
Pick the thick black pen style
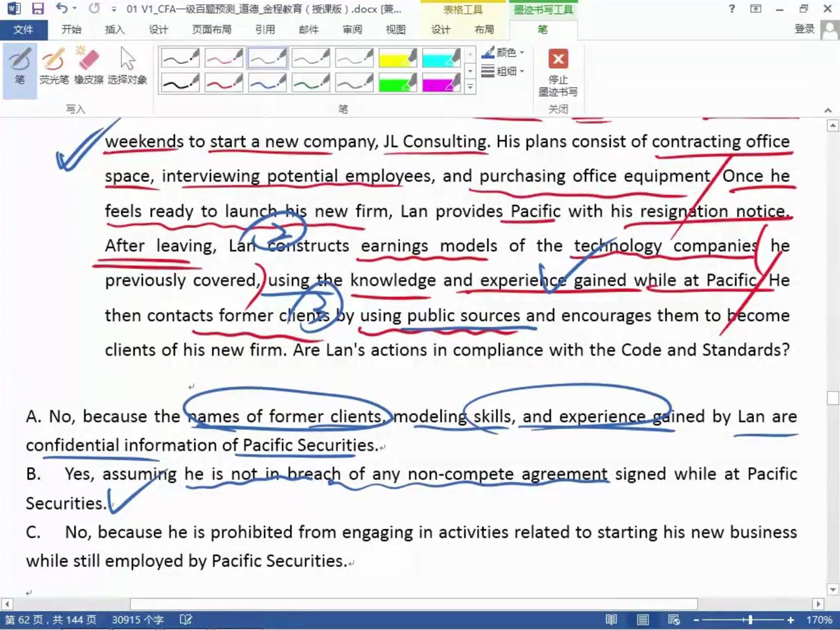point(180,82)
